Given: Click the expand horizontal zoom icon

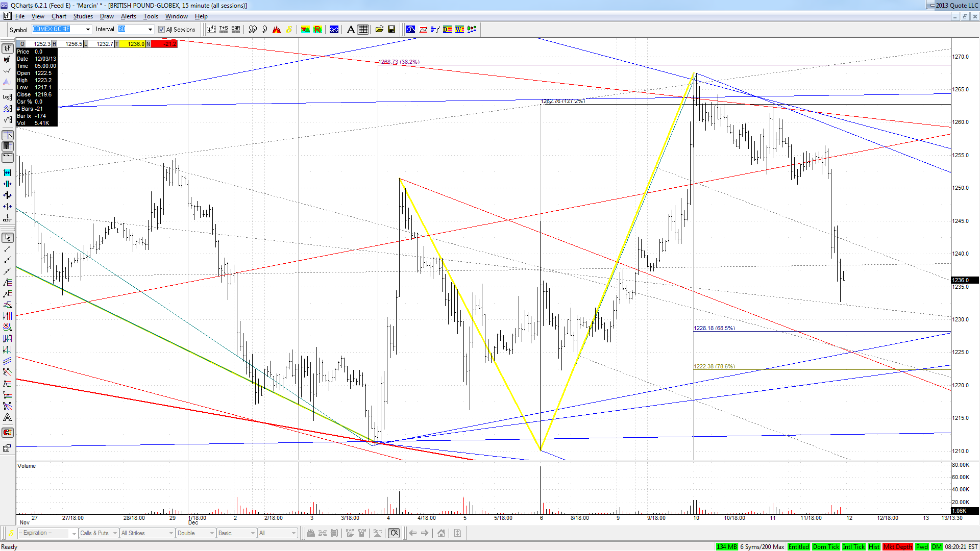Looking at the screenshot, I should (7, 173).
